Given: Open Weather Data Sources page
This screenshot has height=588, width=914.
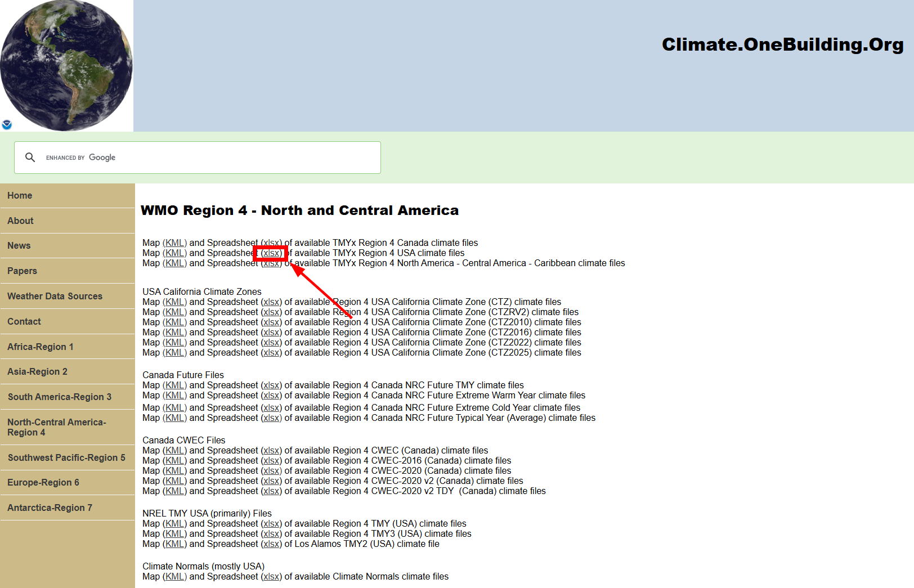Looking at the screenshot, I should coord(55,296).
